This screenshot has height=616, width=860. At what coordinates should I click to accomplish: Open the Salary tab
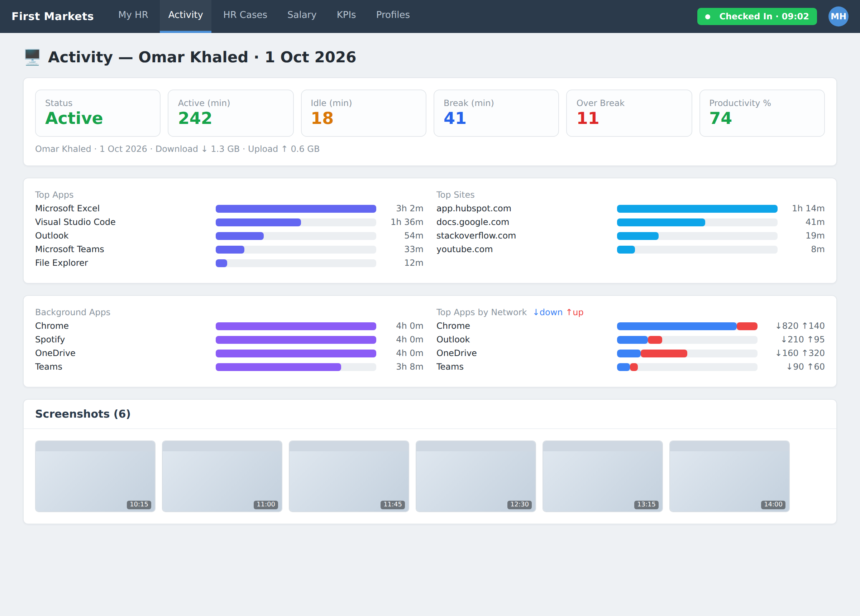pyautogui.click(x=301, y=15)
